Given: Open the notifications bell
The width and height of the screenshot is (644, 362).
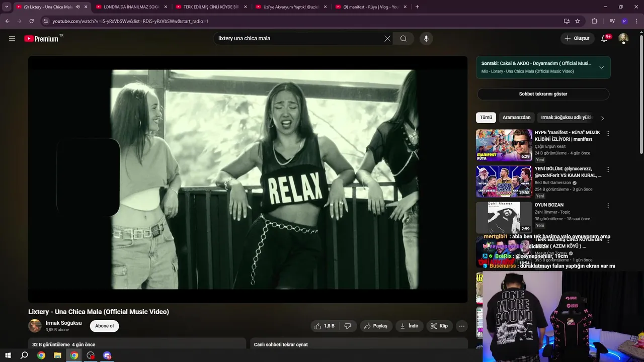Looking at the screenshot, I should (604, 38).
